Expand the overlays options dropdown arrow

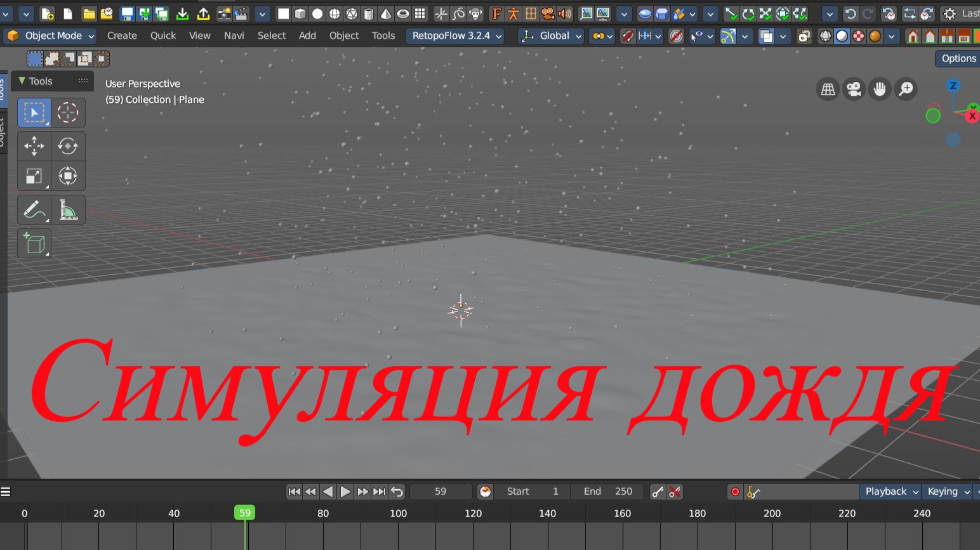tap(783, 36)
